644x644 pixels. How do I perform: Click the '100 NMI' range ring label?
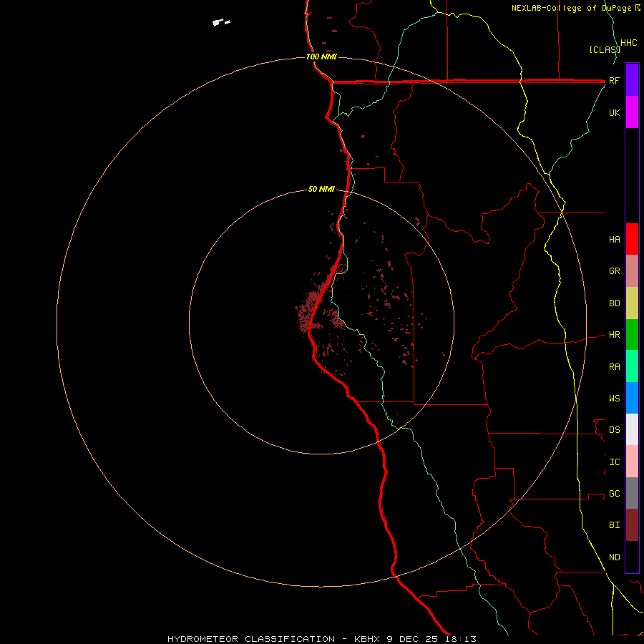(321, 57)
